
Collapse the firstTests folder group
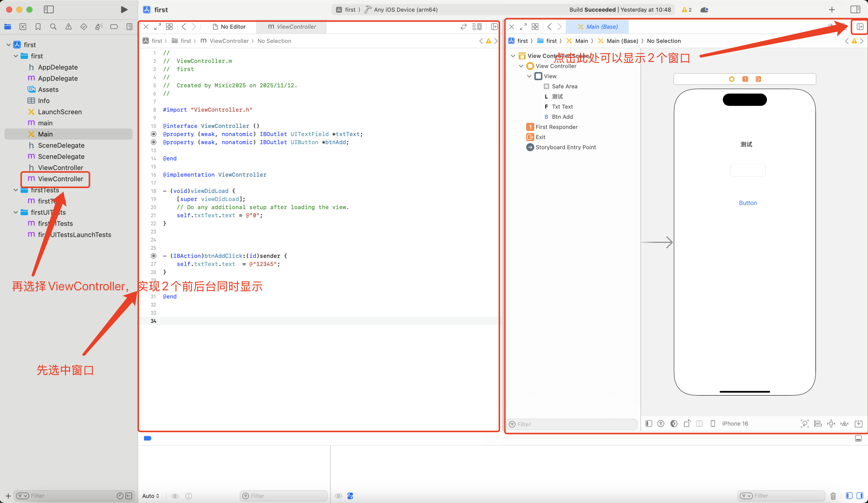click(15, 190)
